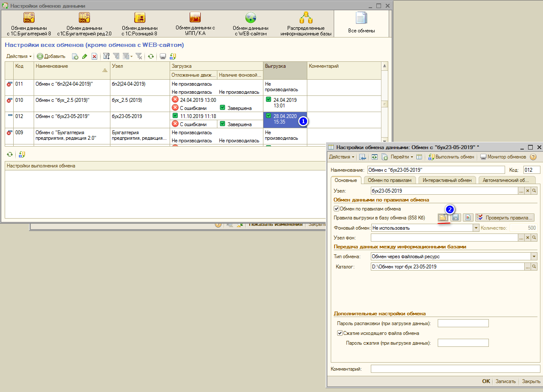The height and width of the screenshot is (392, 543).
Task: Load exchange rules from file folder icon
Action: coord(443,217)
